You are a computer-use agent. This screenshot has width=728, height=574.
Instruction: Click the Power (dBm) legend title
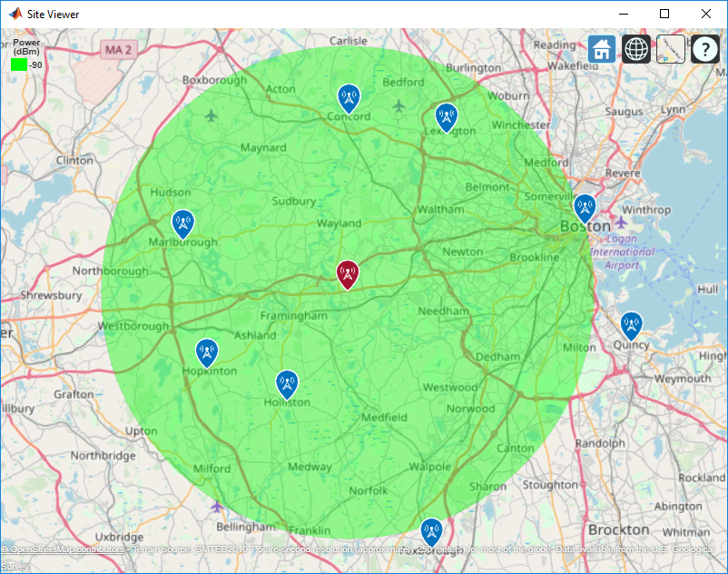[x=26, y=46]
